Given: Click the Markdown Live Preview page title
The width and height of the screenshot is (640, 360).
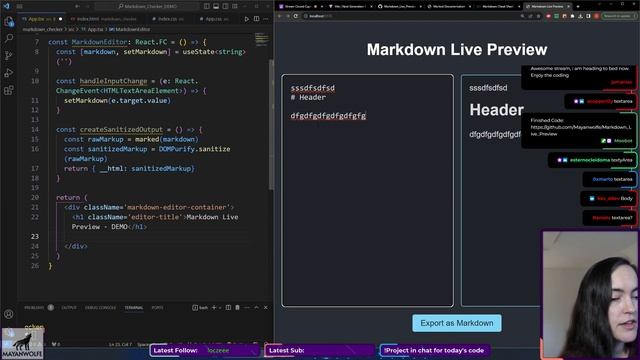Looking at the screenshot, I should tap(457, 49).
